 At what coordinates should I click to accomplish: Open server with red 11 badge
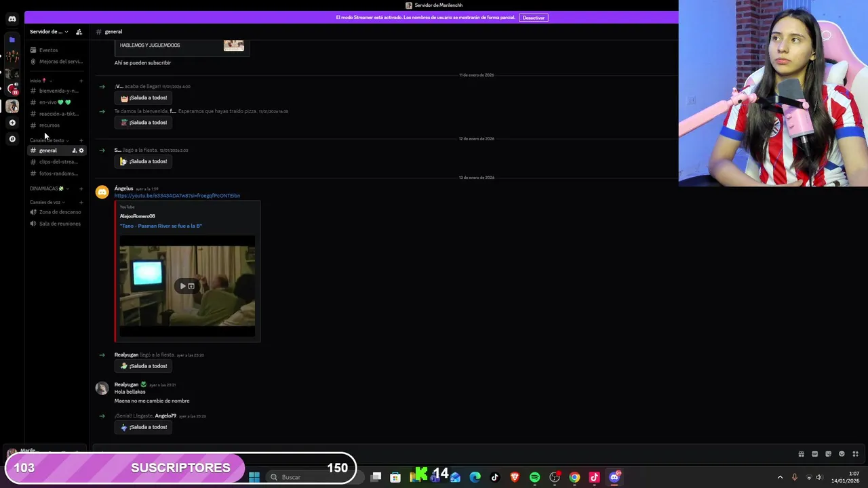pos(12,88)
